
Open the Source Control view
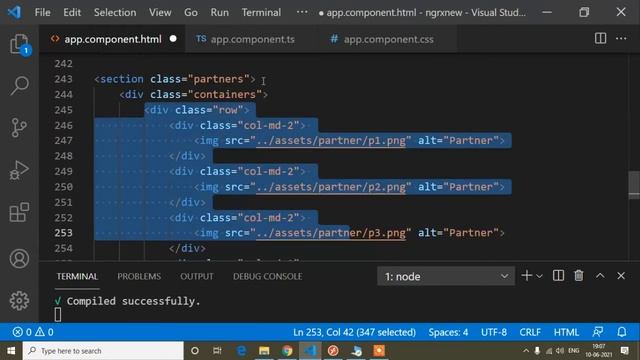(19, 128)
